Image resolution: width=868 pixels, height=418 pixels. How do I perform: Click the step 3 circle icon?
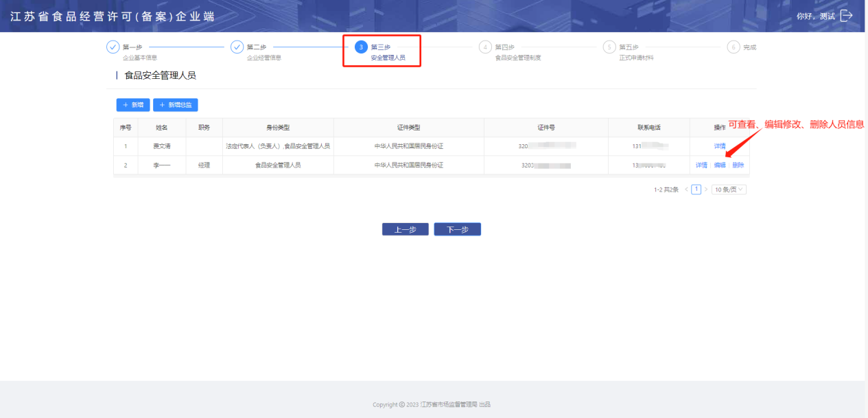361,47
